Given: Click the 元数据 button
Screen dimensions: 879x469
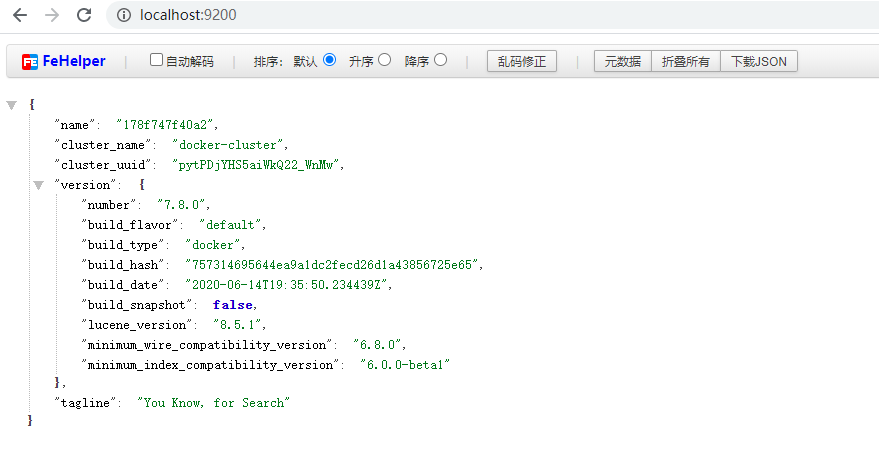Looking at the screenshot, I should 623,61.
